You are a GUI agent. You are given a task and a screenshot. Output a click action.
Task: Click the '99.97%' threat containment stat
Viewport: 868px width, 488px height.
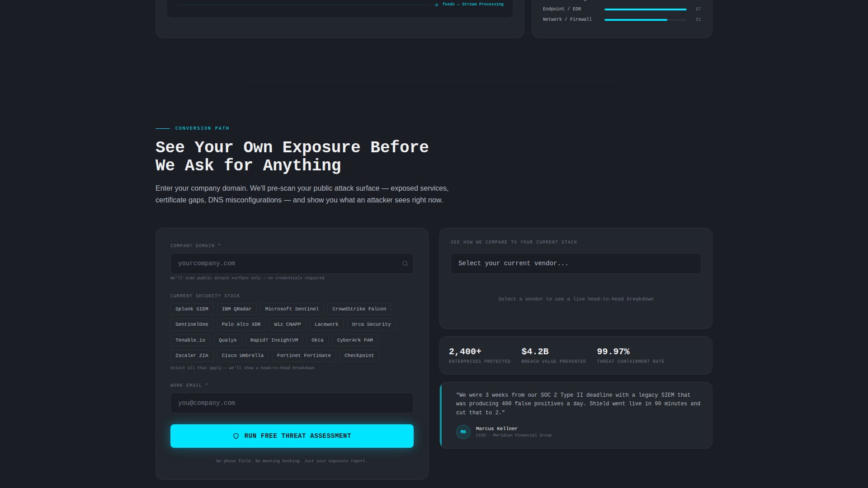[613, 352]
